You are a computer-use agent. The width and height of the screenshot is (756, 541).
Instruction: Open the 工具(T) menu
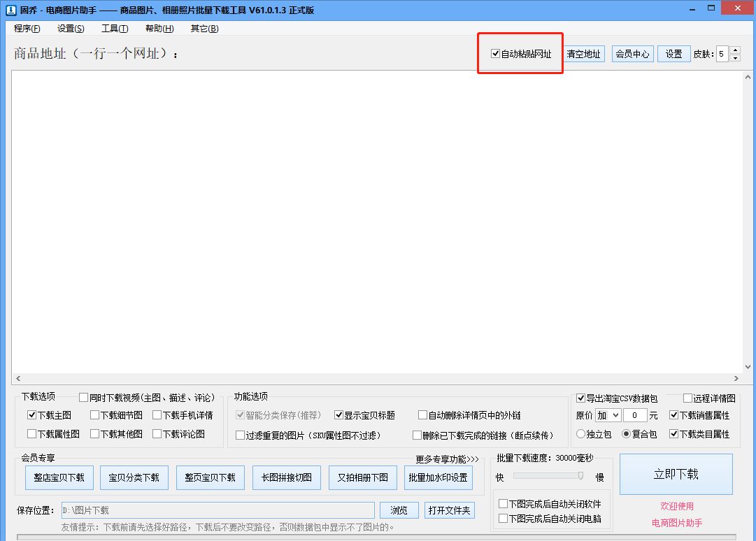(x=115, y=29)
